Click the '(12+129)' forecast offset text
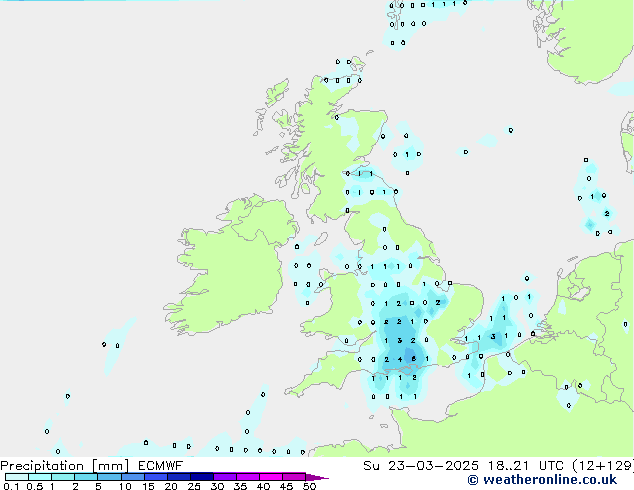This screenshot has height=490, width=634. click(603, 466)
